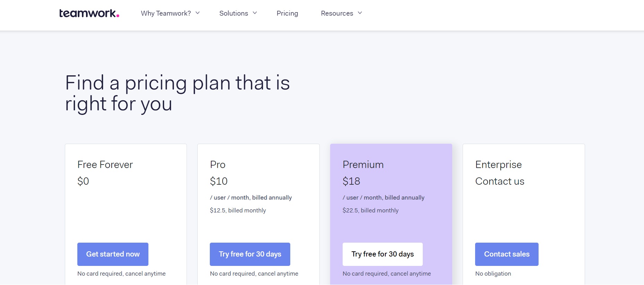The height and width of the screenshot is (285, 644).
Task: Click the $10 Pro price
Action: [x=219, y=181]
